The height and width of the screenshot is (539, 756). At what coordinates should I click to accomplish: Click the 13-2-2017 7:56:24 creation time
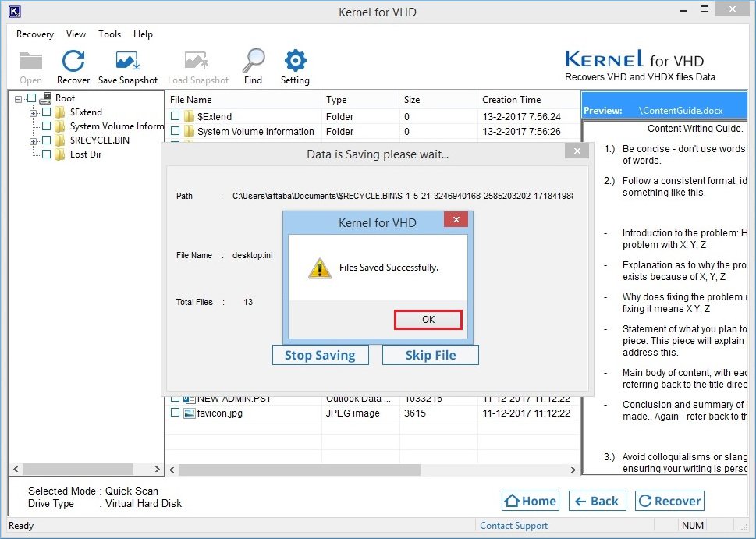click(521, 117)
